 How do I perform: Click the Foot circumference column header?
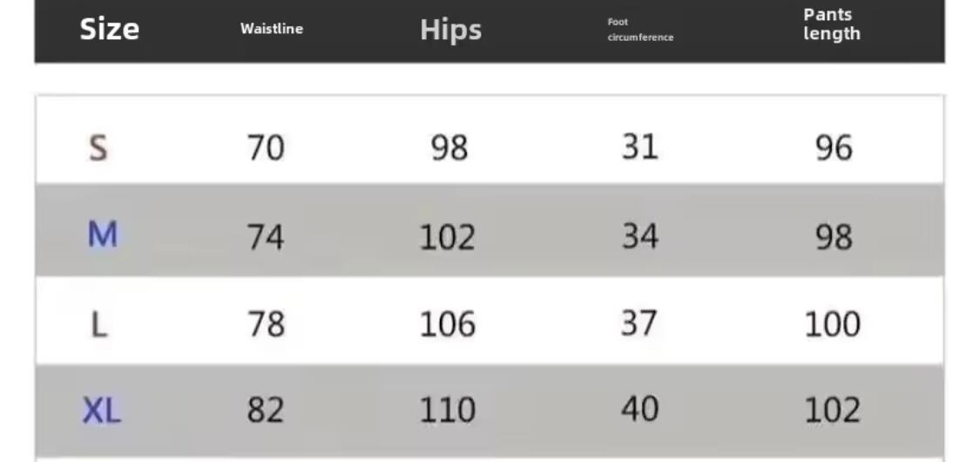click(x=640, y=30)
